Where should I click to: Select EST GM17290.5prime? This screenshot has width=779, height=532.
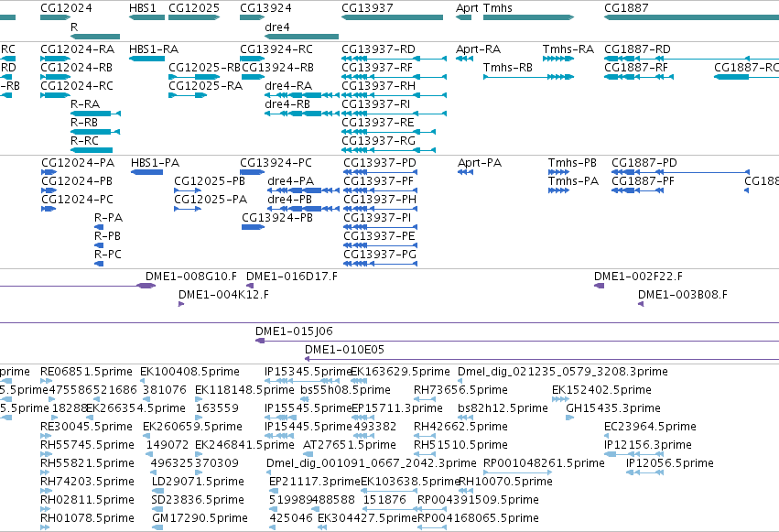click(200, 518)
